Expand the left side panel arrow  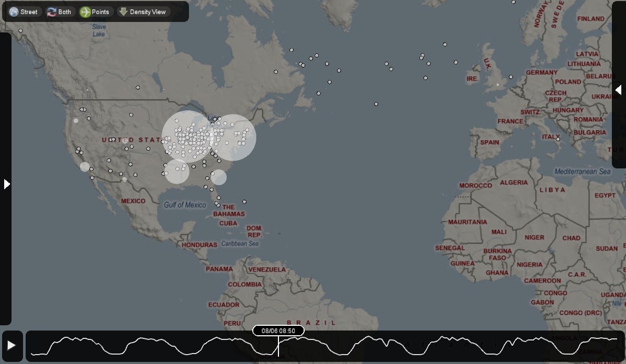tap(6, 184)
